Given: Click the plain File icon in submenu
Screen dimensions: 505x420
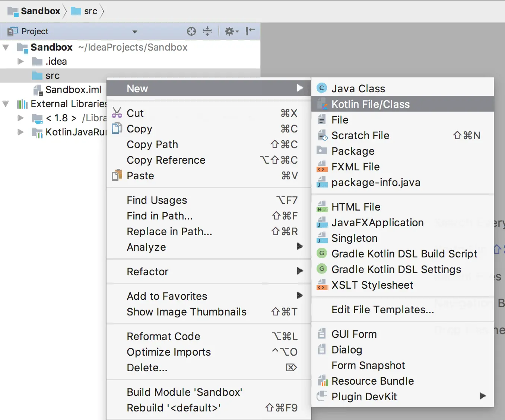Looking at the screenshot, I should [322, 119].
